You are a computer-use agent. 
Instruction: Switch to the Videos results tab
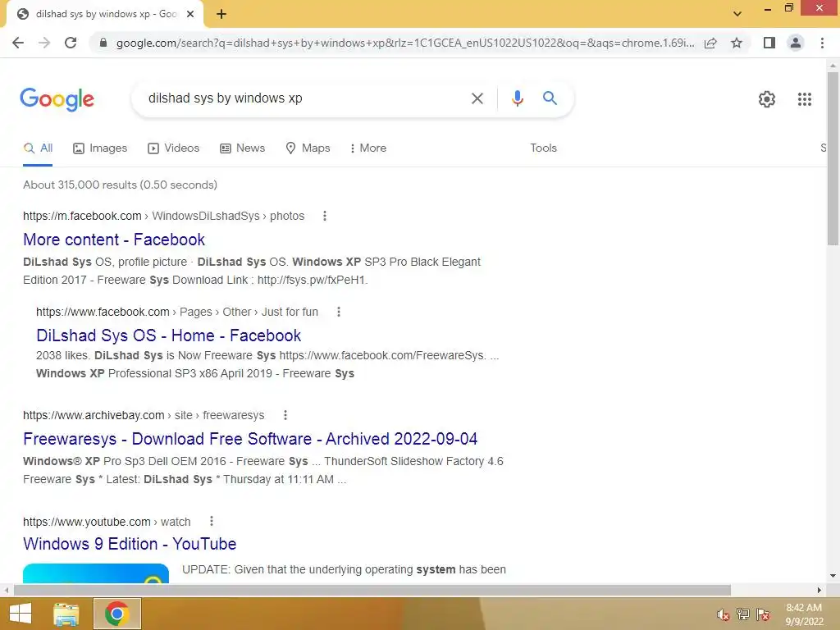(174, 148)
